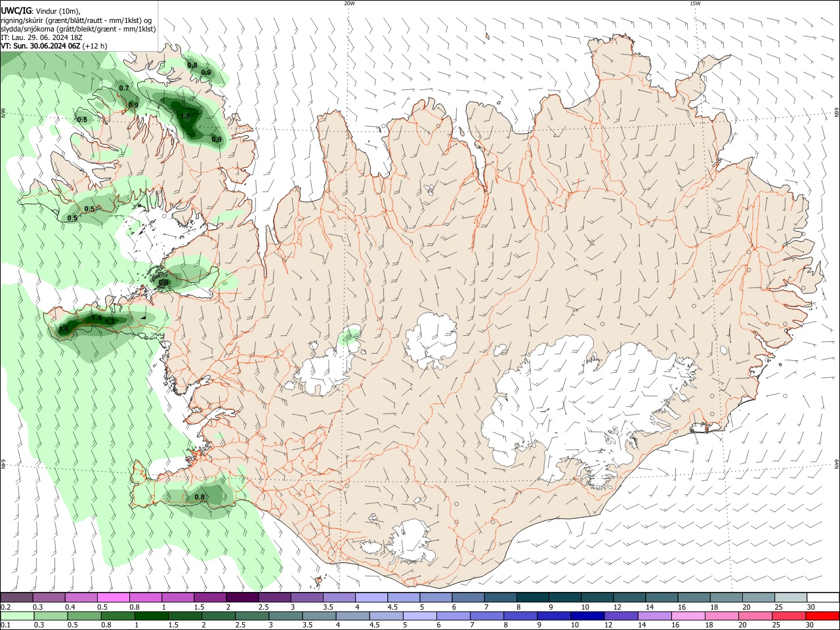Click the light lavender 4–4.5 snow legend swatch
This screenshot has width=840, height=630.
371,598
